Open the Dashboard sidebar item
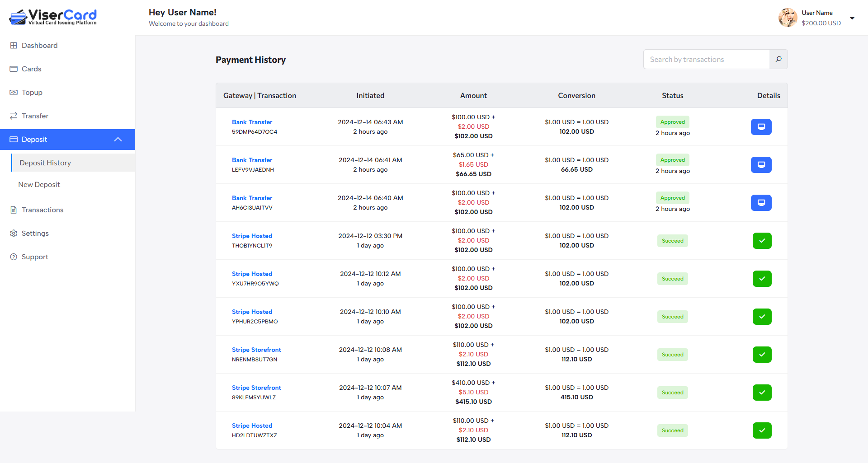Viewport: 868px width, 463px height. click(39, 46)
